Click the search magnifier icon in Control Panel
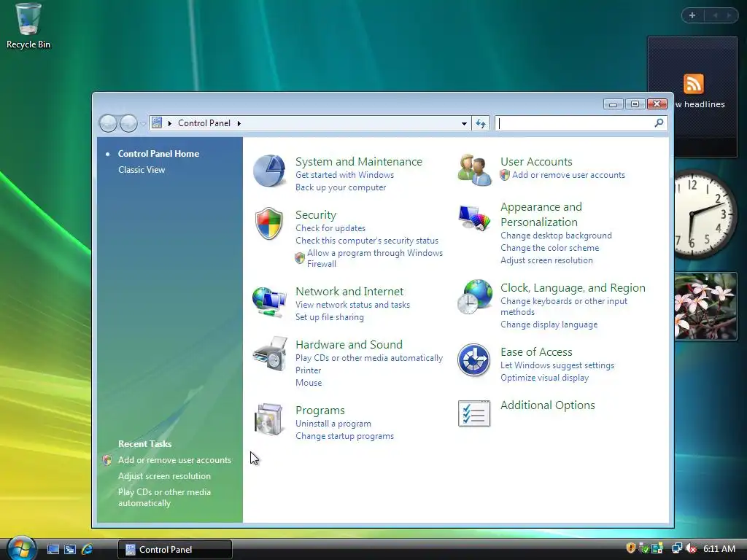This screenshot has height=560, width=747. tap(659, 123)
